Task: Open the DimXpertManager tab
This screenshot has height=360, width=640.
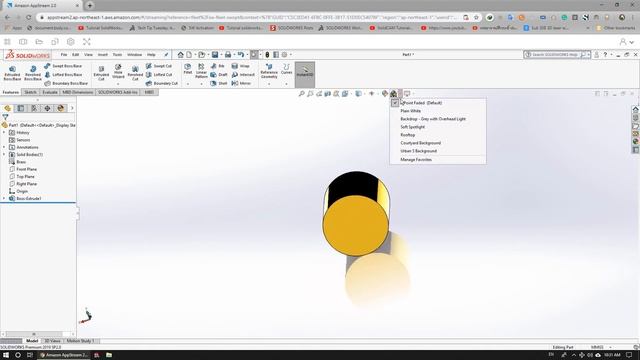Action: pyautogui.click(x=47, y=108)
